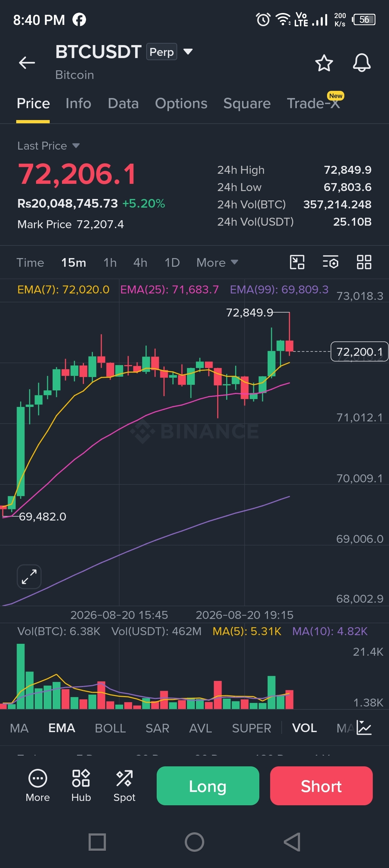
Task: Add BTCUSDT to favorites with star icon
Action: [x=324, y=63]
